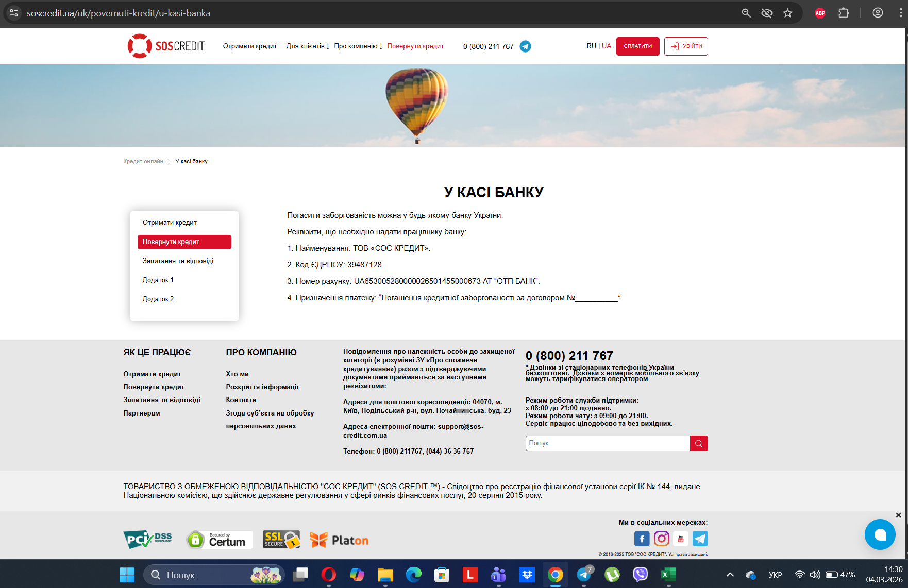This screenshot has height=588, width=908.
Task: View site information in address bar
Action: 14,13
